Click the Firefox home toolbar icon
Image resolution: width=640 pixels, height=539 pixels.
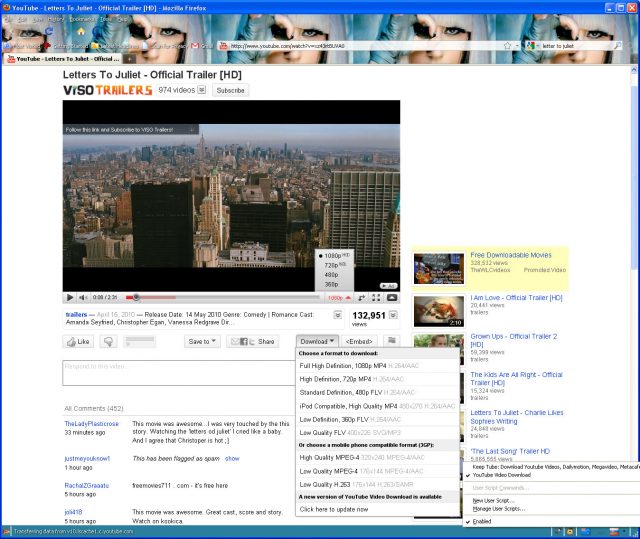[x=81, y=31]
